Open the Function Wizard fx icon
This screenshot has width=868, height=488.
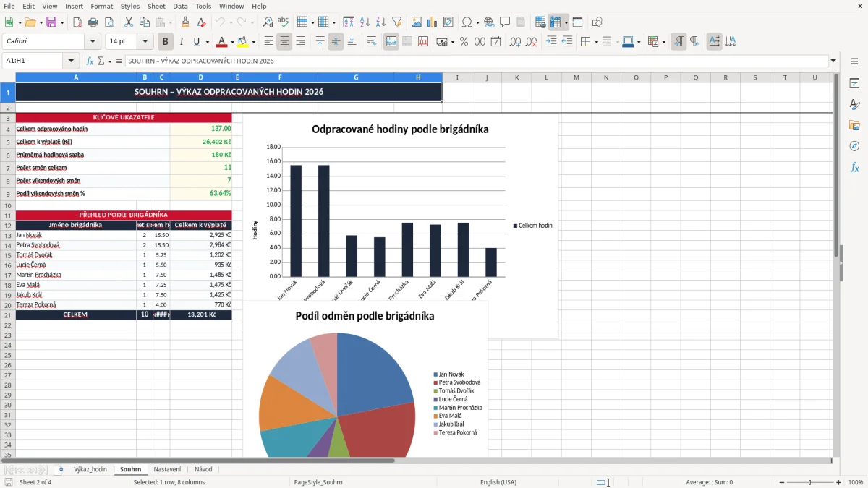pyautogui.click(x=90, y=61)
